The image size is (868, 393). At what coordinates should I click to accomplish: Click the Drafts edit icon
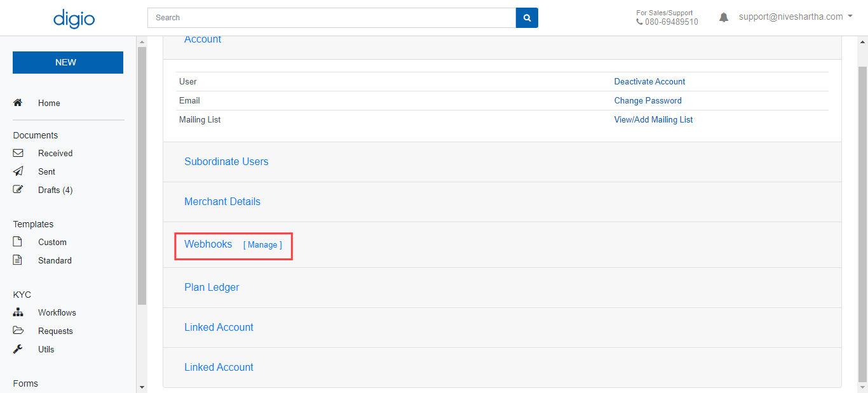coord(18,190)
